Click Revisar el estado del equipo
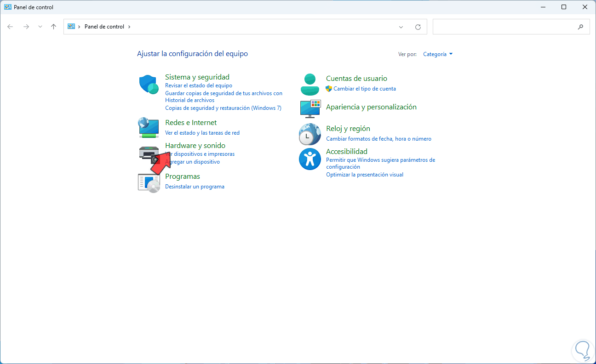 pyautogui.click(x=199, y=85)
